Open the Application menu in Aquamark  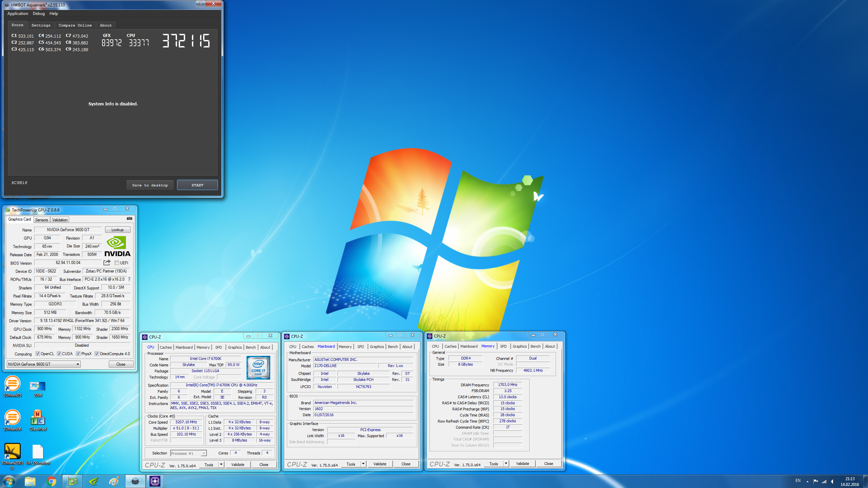18,14
